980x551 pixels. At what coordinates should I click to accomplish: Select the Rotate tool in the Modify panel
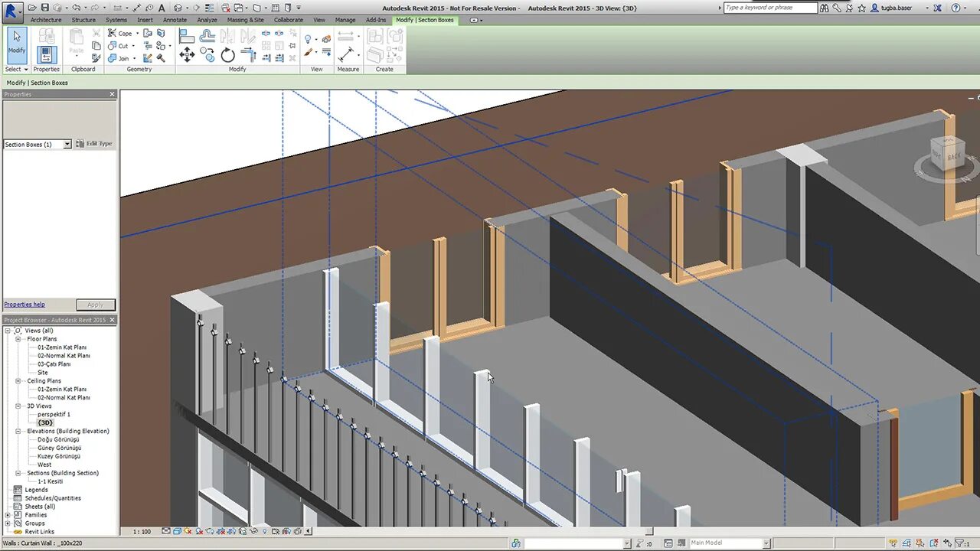(228, 54)
